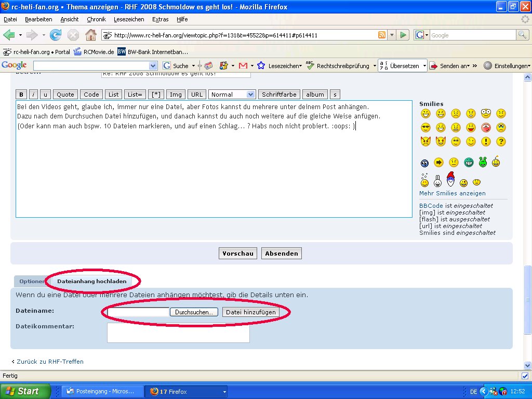Image resolution: width=532 pixels, height=399 pixels.
Task: Expand the Google toolbar overflow chevron
Action: pyautogui.click(x=475, y=66)
